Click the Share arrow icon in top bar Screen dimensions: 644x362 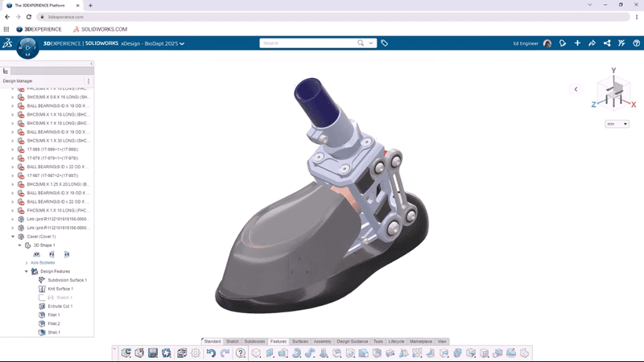[592, 43]
